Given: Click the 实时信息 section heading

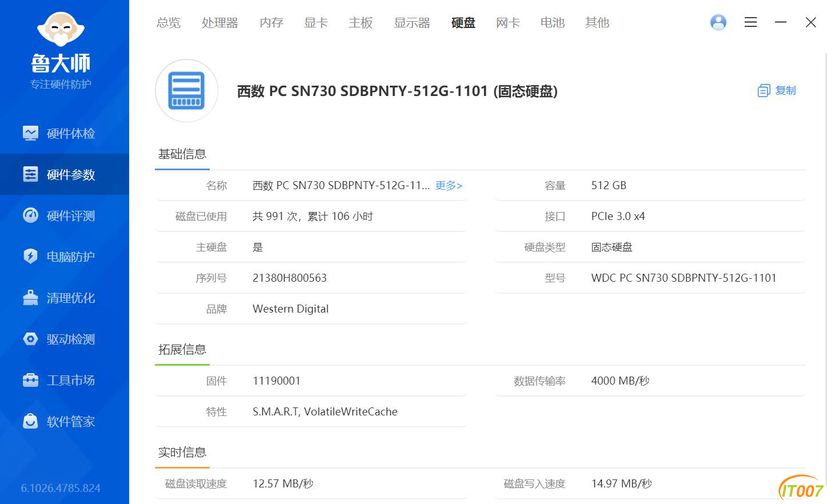Looking at the screenshot, I should [182, 452].
